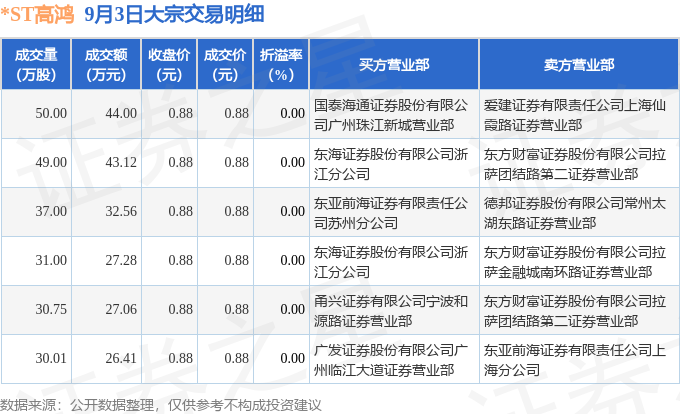This screenshot has height=414, width=680.
Task: Select the "成交量(万股)" column header
Action: (x=36, y=64)
